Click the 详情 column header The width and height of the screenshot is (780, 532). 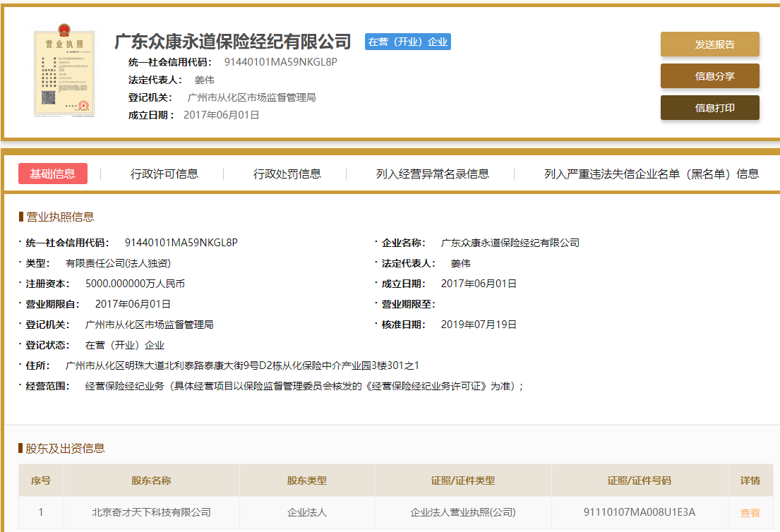pyautogui.click(x=750, y=480)
